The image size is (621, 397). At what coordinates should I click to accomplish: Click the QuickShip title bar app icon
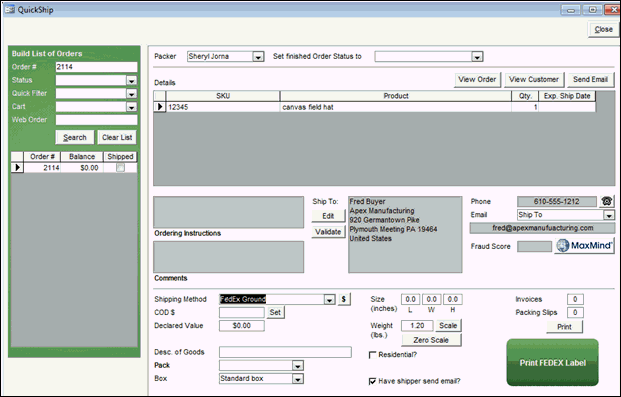click(x=10, y=9)
